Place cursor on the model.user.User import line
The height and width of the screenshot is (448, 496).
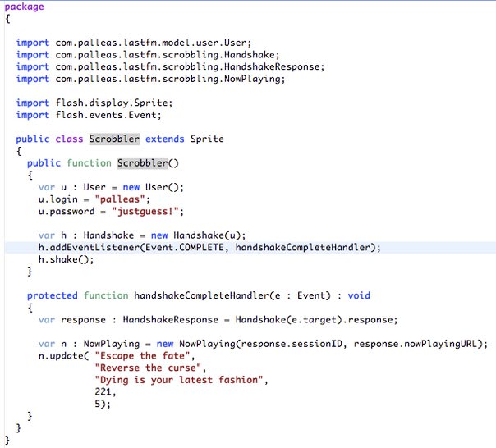pos(134,43)
